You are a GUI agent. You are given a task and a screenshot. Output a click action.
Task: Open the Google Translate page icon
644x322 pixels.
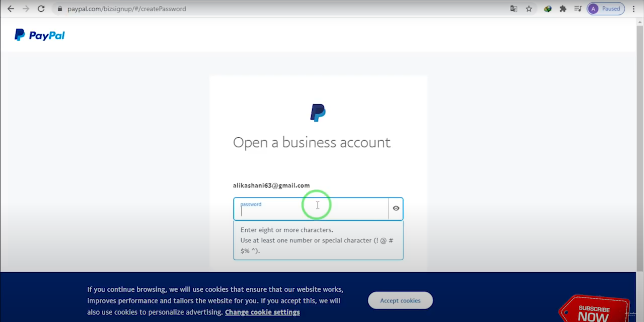513,9
